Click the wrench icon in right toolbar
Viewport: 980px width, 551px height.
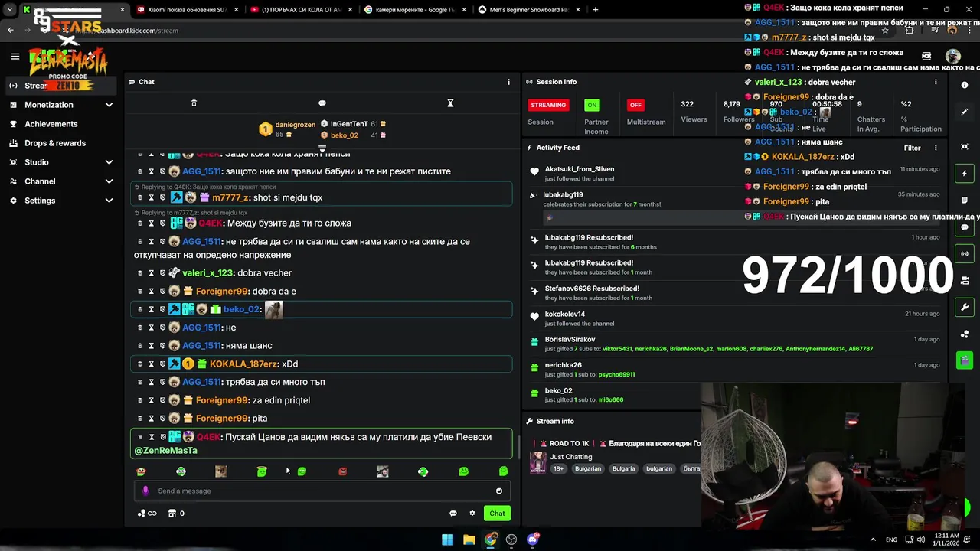click(965, 308)
